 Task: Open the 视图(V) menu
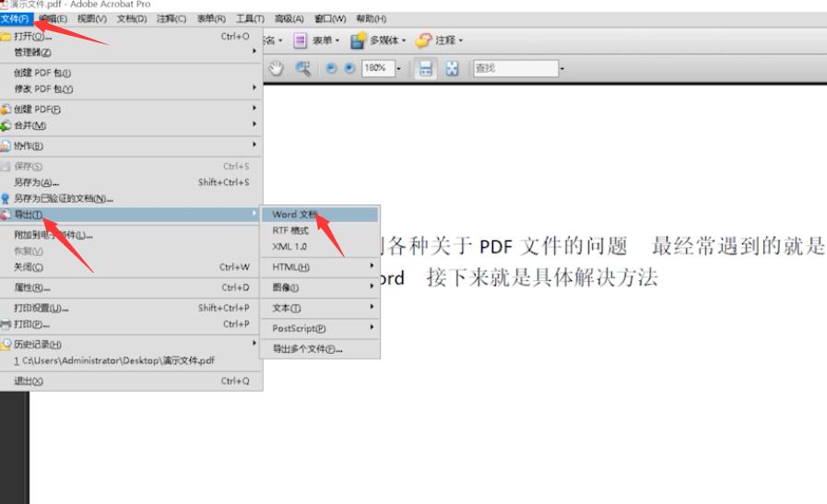(x=92, y=19)
